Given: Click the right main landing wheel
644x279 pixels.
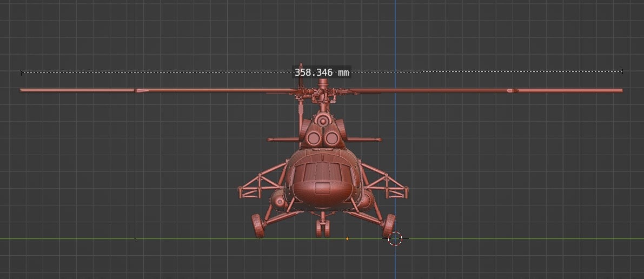Looking at the screenshot, I should (388, 224).
